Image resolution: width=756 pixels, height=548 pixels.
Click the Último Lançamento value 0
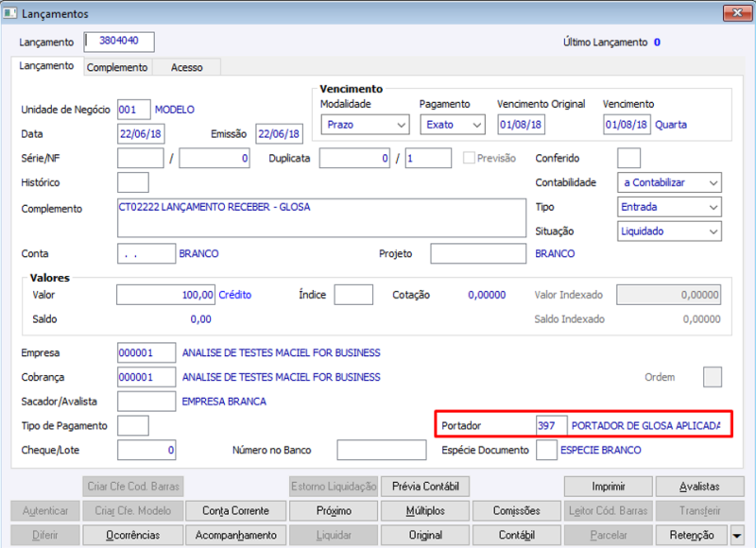click(x=657, y=43)
